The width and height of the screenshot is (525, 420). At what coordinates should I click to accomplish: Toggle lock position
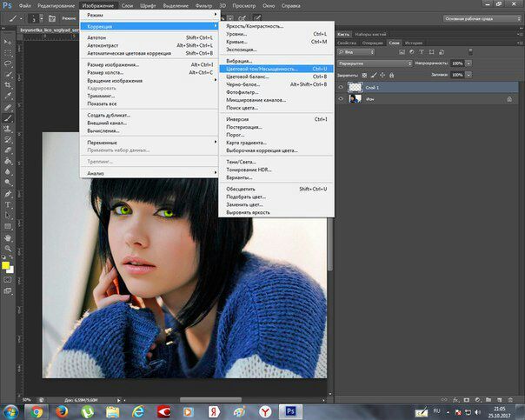point(382,75)
